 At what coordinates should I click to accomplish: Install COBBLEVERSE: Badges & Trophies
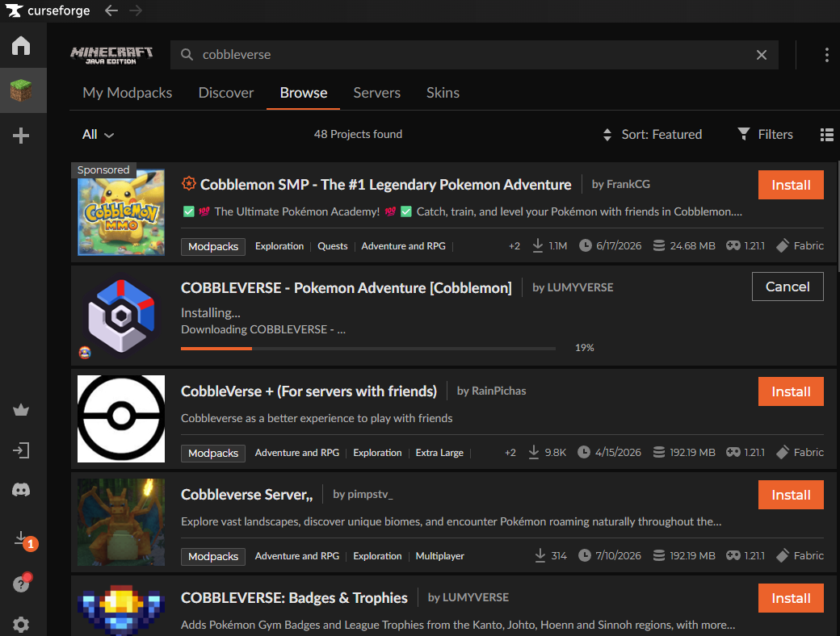[791, 598]
